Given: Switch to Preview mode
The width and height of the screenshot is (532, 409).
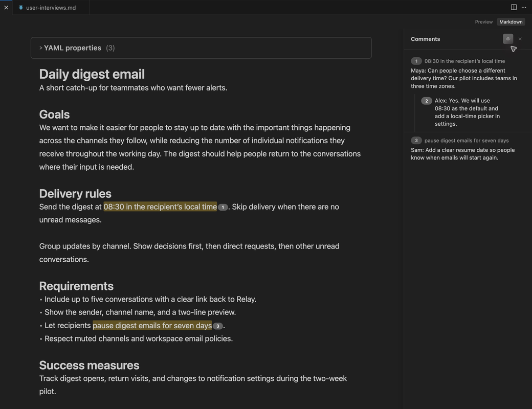Looking at the screenshot, I should [483, 21].
